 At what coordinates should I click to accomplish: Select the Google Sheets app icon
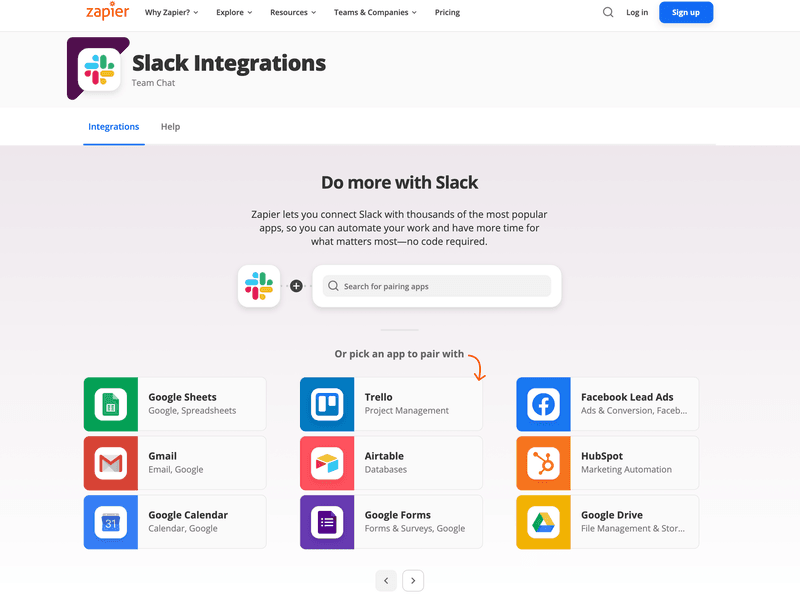click(x=111, y=404)
